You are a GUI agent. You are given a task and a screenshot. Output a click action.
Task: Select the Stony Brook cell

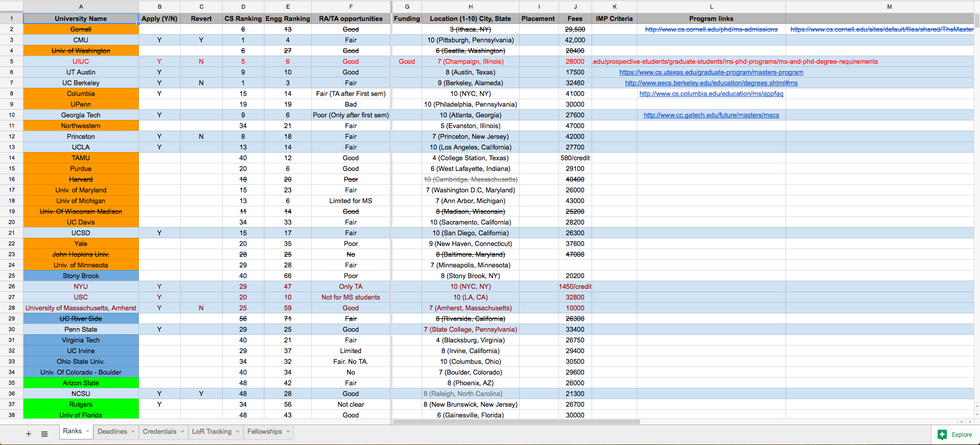click(x=81, y=276)
